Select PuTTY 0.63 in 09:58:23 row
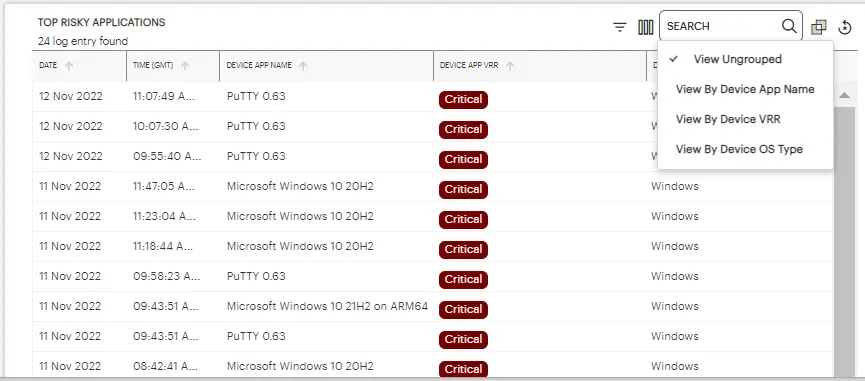The width and height of the screenshot is (865, 381). (x=256, y=276)
